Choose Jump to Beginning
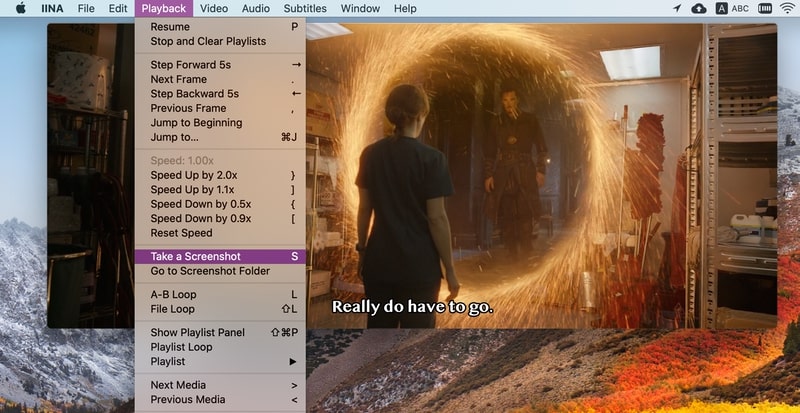The height and width of the screenshot is (413, 800). point(220,123)
